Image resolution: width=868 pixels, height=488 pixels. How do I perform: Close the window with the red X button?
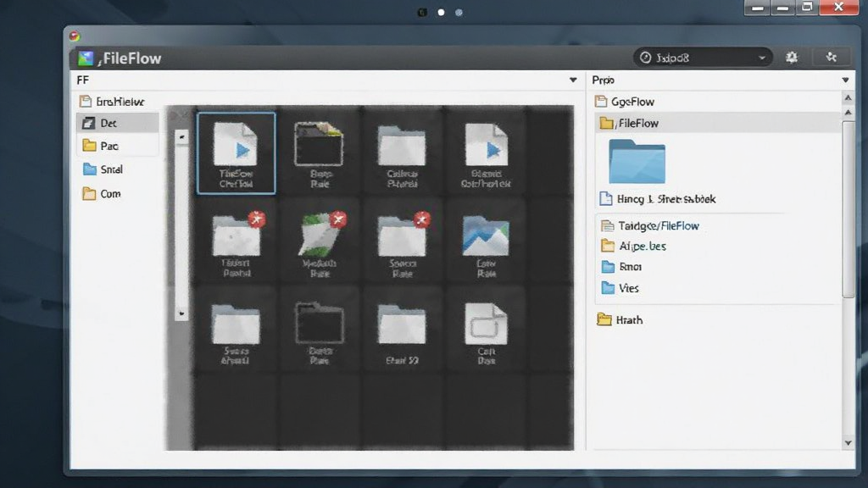838,7
